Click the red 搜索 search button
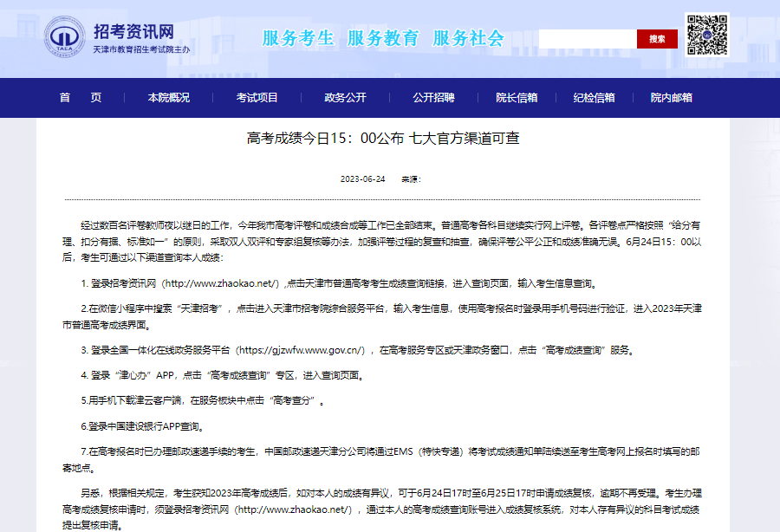The width and height of the screenshot is (780, 532). pos(657,39)
